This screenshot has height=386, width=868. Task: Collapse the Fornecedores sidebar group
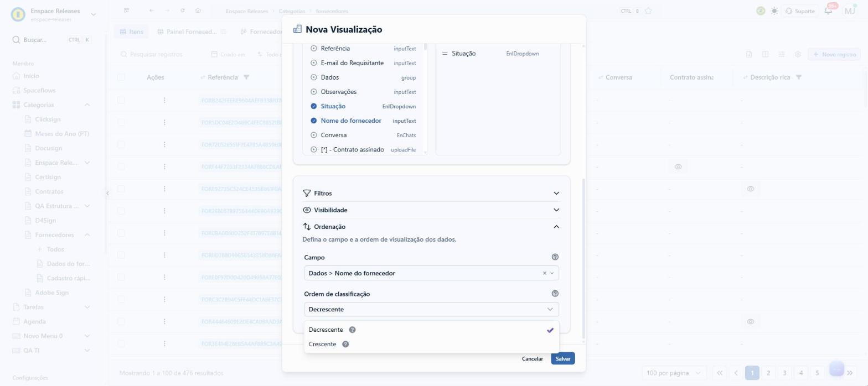tap(87, 235)
